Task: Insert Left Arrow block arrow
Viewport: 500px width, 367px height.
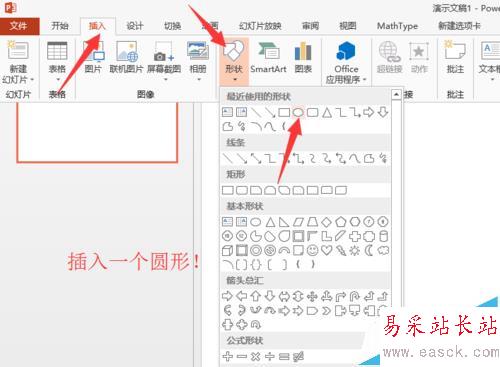Action: click(x=242, y=296)
